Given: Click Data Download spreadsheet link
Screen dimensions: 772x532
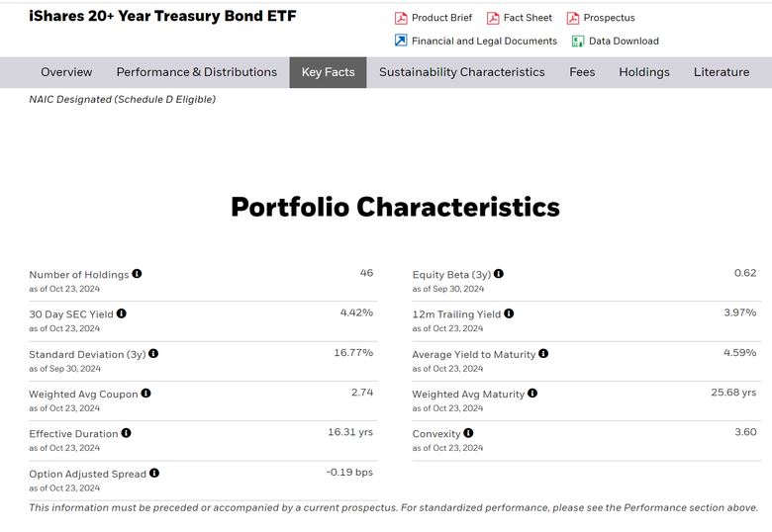Looking at the screenshot, I should pyautogui.click(x=615, y=41).
